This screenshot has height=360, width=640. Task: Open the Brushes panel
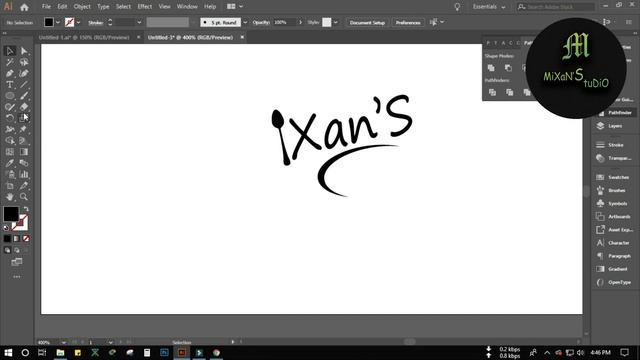point(611,190)
